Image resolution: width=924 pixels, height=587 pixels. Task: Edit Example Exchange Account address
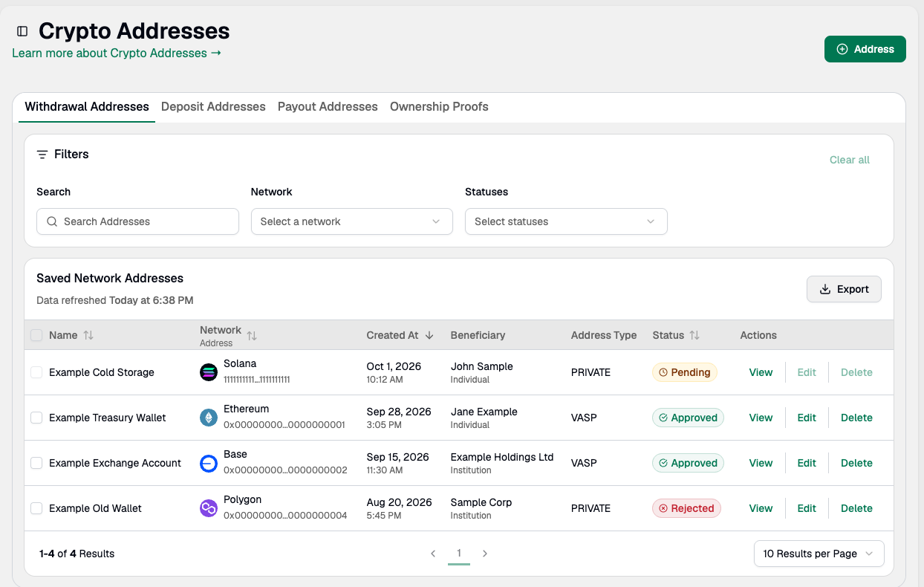tap(807, 463)
